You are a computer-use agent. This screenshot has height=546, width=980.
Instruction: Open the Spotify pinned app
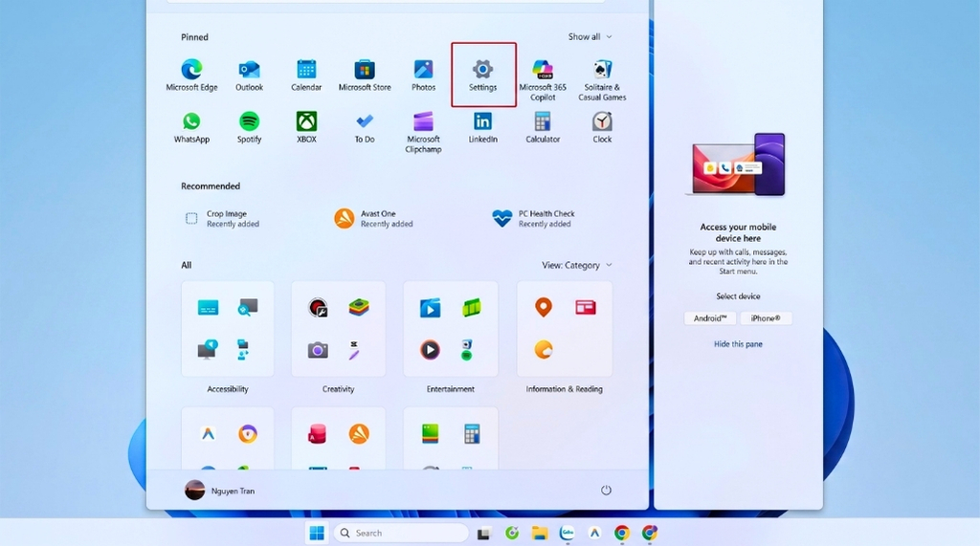pos(249,127)
